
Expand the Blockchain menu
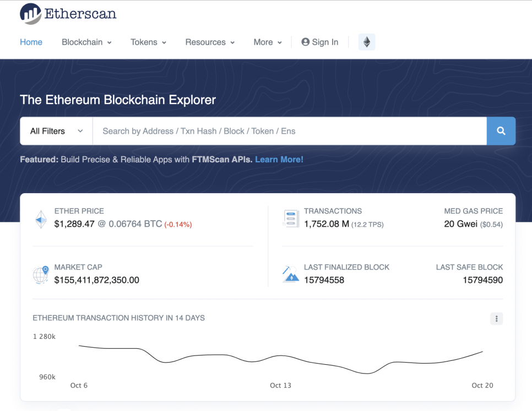click(86, 42)
